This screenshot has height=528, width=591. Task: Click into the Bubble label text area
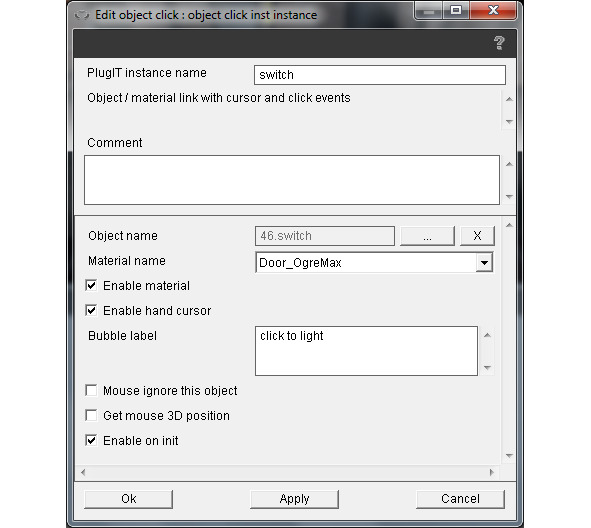[366, 351]
